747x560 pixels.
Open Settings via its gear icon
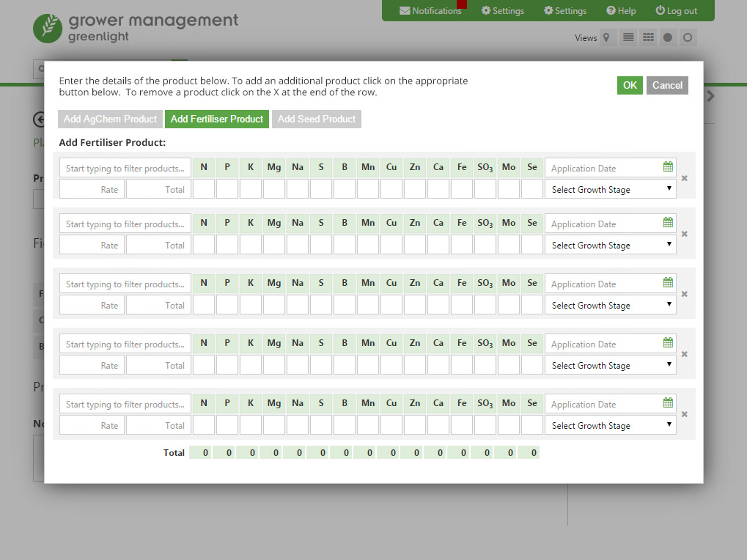(503, 10)
